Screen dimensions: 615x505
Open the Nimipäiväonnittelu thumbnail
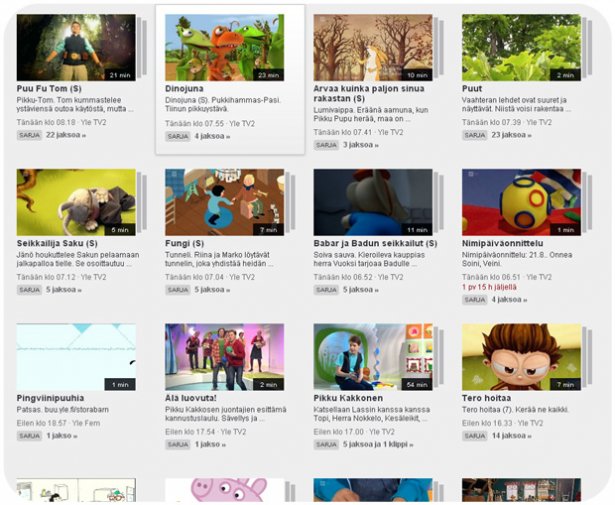coord(521,202)
